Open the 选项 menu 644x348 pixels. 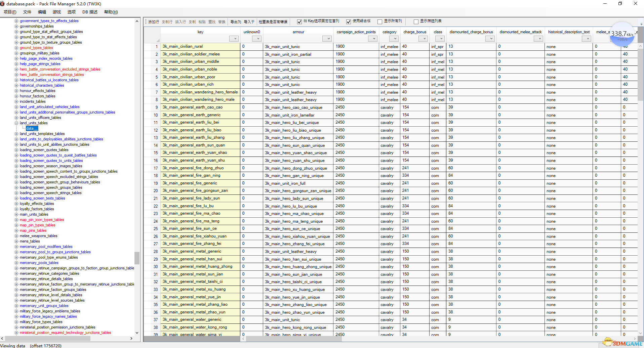point(72,12)
